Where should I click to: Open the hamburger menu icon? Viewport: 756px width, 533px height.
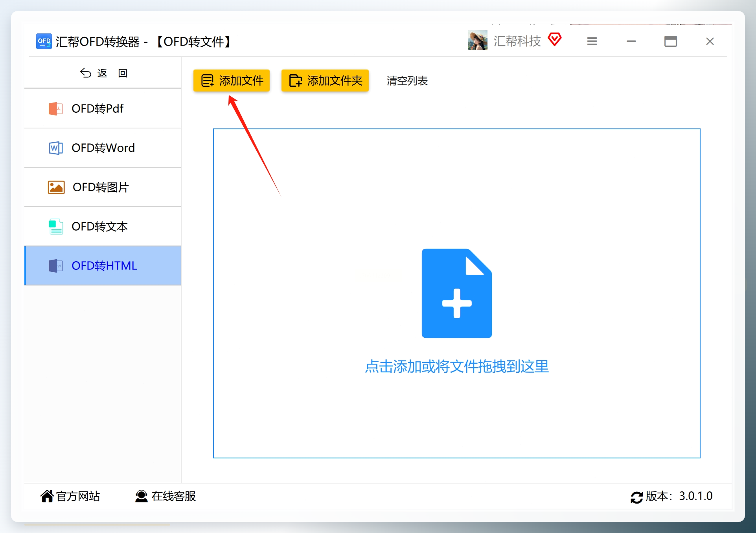coord(592,41)
